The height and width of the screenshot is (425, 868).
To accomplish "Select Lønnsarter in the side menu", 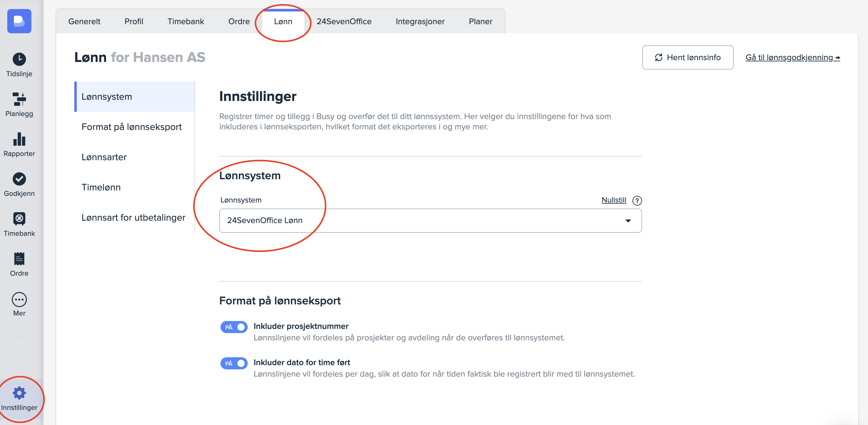I will [x=104, y=157].
